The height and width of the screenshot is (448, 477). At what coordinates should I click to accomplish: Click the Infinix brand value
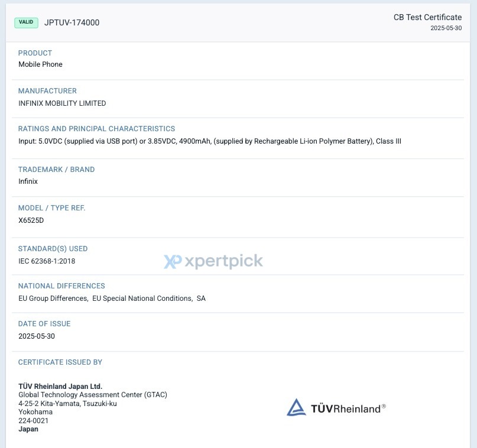[x=28, y=181]
